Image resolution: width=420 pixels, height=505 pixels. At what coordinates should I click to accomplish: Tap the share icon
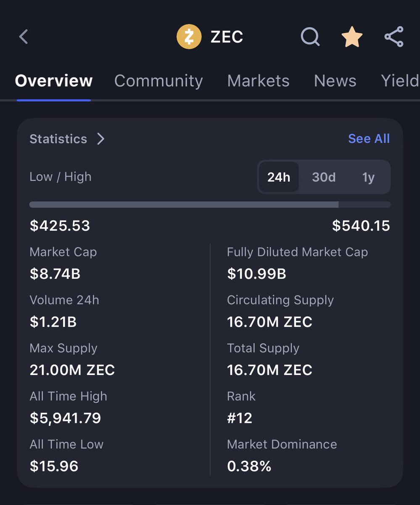[x=394, y=37]
